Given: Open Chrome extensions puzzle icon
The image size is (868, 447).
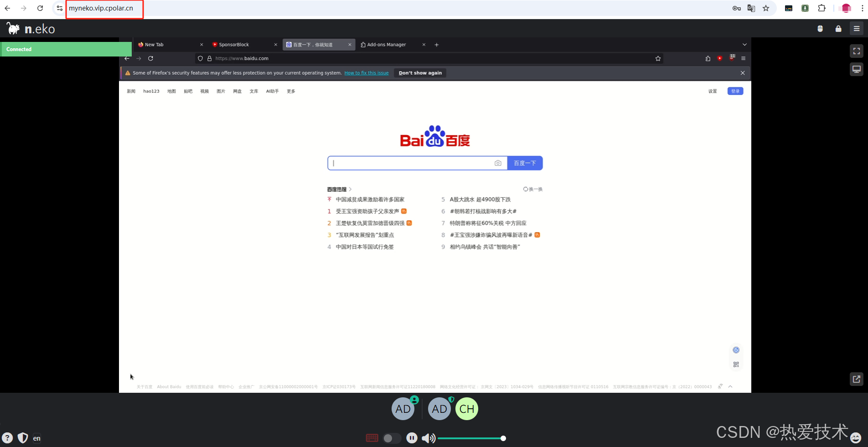Looking at the screenshot, I should pyautogui.click(x=821, y=8).
